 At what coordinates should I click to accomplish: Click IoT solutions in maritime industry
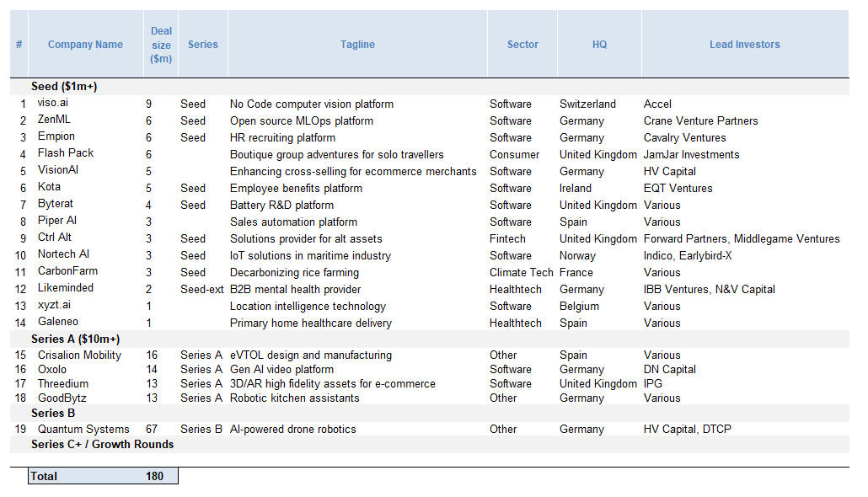311,256
